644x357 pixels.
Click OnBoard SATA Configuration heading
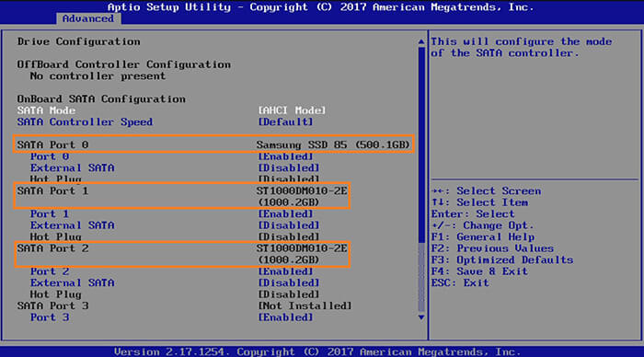(101, 99)
